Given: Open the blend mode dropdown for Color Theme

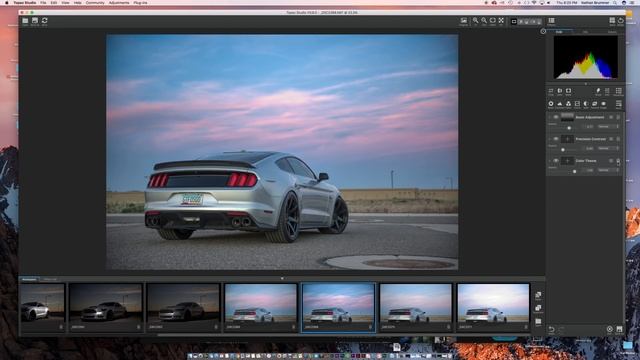Looking at the screenshot, I should click(608, 170).
